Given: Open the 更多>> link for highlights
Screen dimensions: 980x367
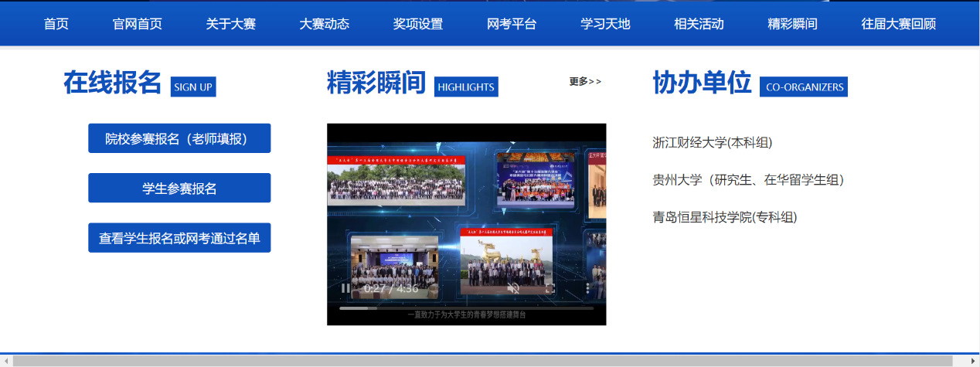Looking at the screenshot, I should 585,82.
